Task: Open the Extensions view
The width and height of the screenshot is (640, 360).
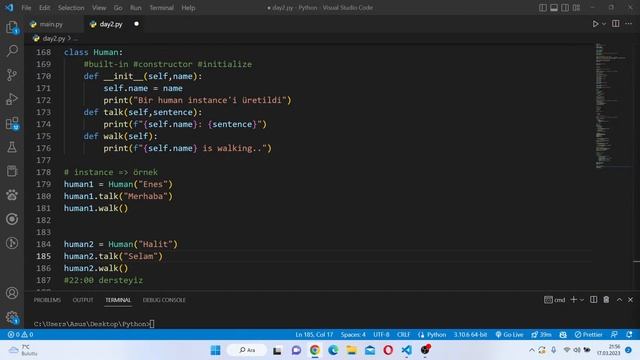Action: click(x=12, y=123)
